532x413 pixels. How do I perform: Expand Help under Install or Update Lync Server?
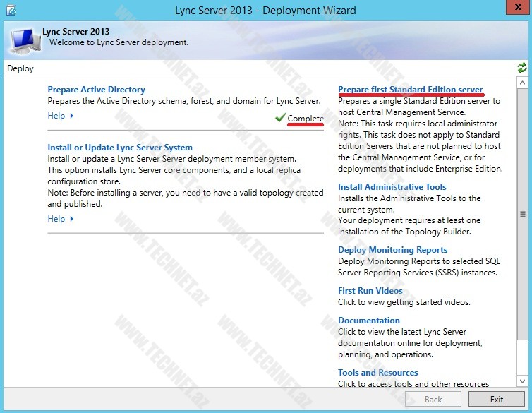(61, 219)
